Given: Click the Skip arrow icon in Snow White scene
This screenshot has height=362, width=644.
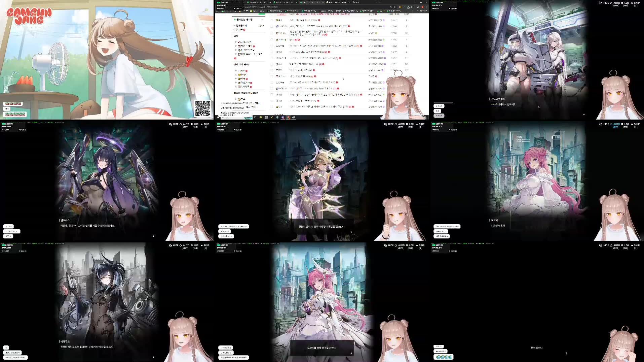Looking at the screenshot, I should click(632, 3).
